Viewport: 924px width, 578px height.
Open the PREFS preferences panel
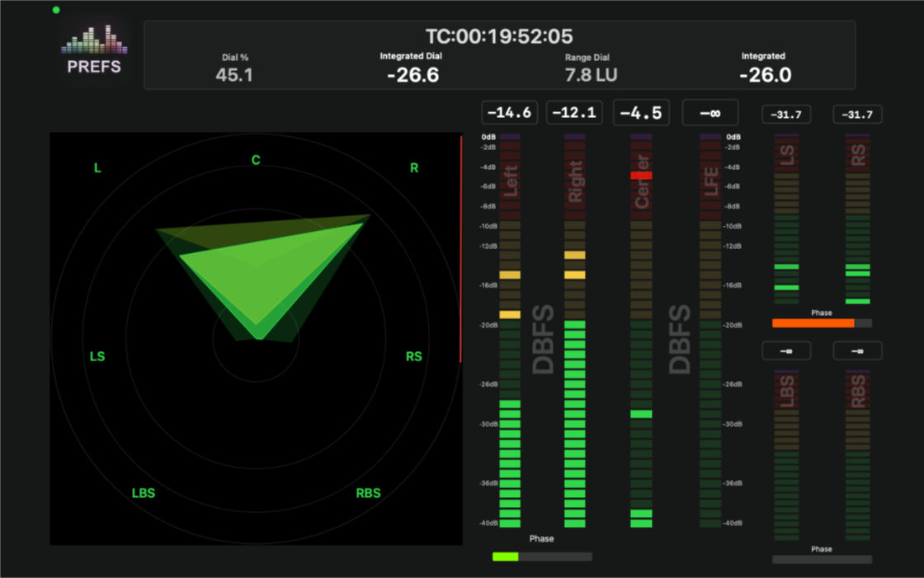tap(93, 49)
